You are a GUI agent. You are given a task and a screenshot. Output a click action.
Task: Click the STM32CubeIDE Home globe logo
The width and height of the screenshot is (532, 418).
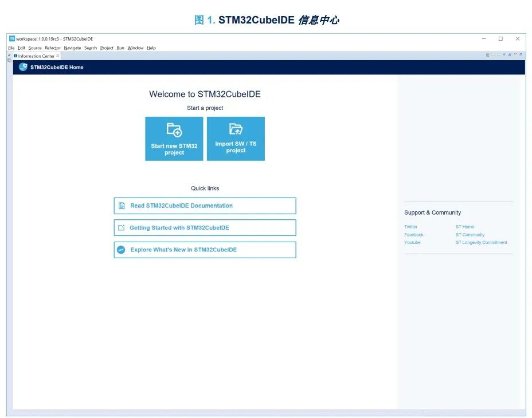[x=23, y=67]
